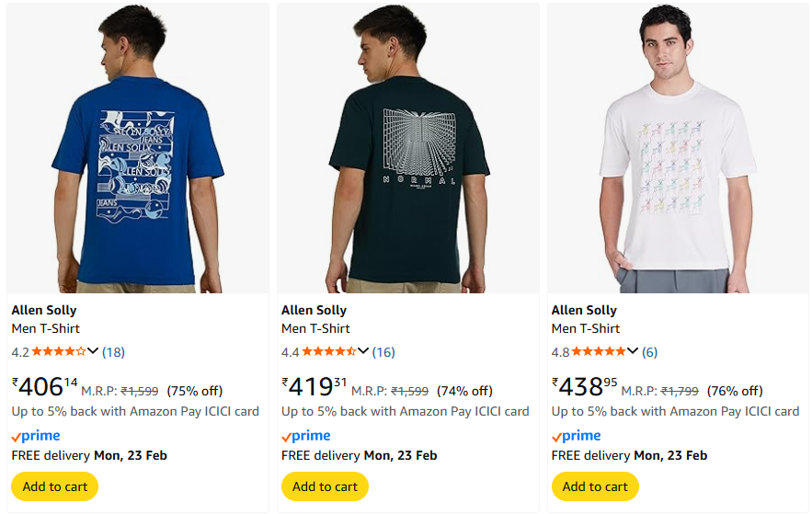Click the star rating of the white T-shirt
The height and width of the screenshot is (514, 812).
pyautogui.click(x=599, y=351)
